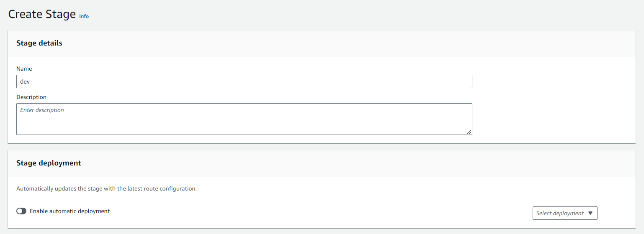Click the Create Stage page heading
Viewport: 644px width, 234px height.
click(42, 14)
